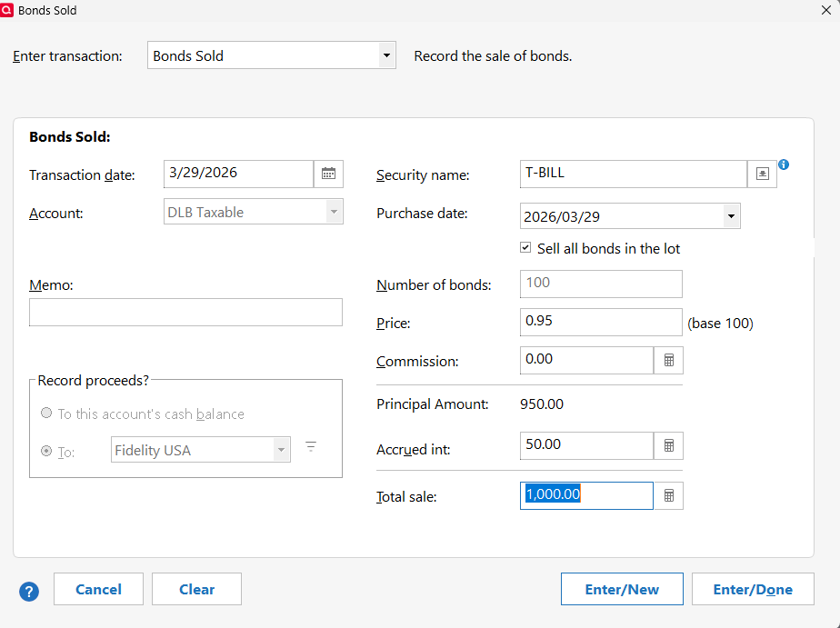Select the To: account radio button

click(46, 450)
